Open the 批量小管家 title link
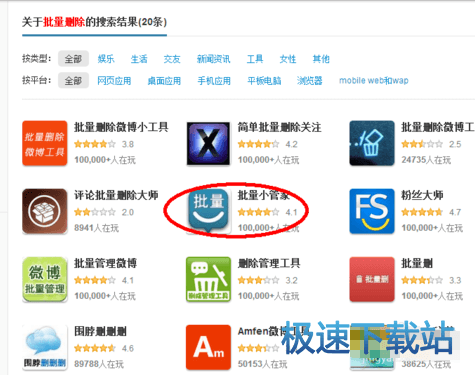Image resolution: width=475 pixels, height=375 pixels. (263, 195)
